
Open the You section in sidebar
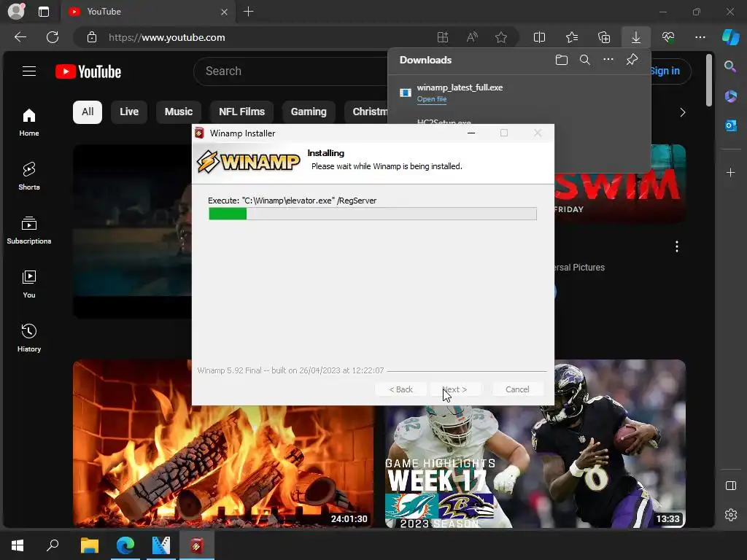click(29, 284)
